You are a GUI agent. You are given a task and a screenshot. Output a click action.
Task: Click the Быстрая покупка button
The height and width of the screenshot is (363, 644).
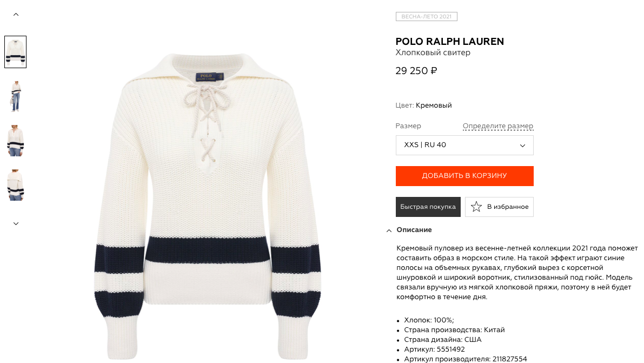pyautogui.click(x=428, y=207)
